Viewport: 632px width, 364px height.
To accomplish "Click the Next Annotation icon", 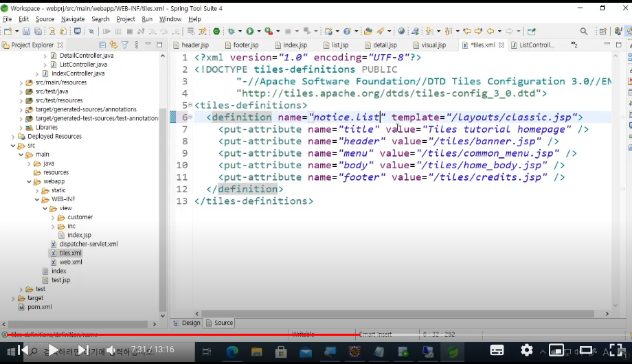I will tap(429, 32).
